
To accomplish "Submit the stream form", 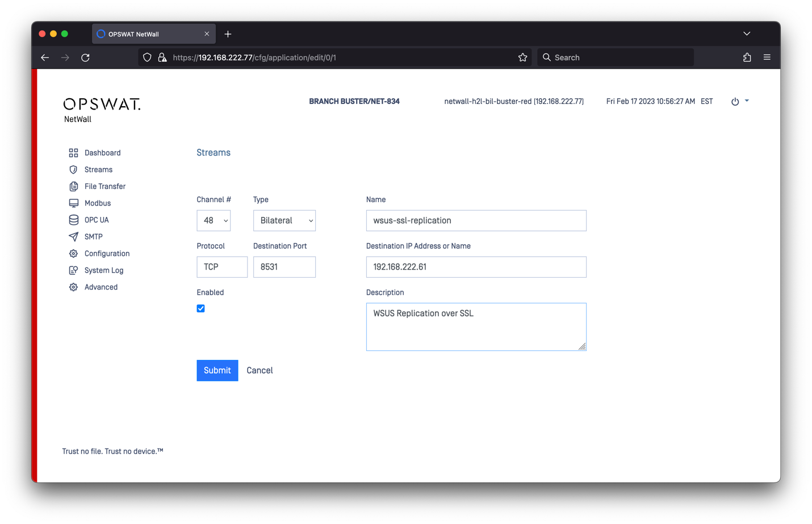I will (x=217, y=371).
